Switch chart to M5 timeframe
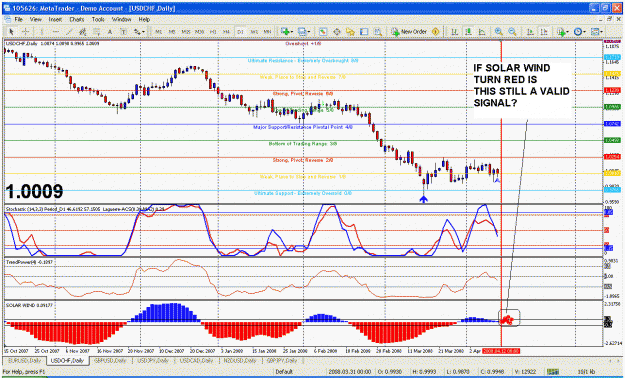This screenshot has height=378, width=625. pos(172,32)
